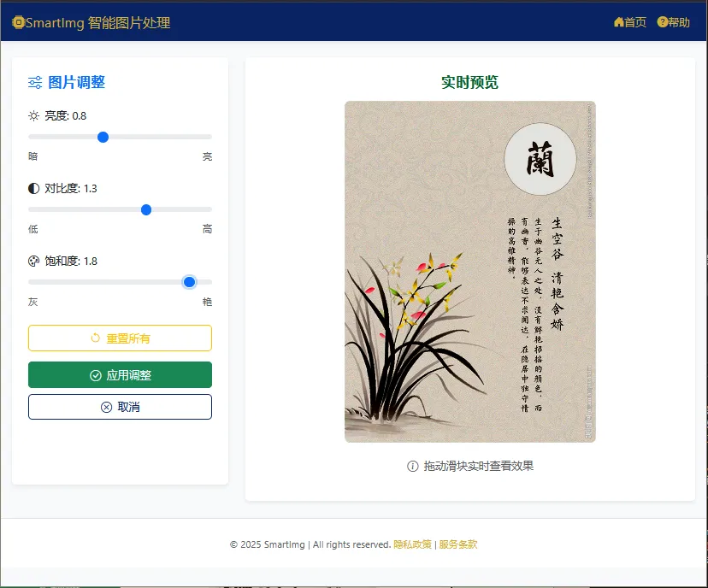The height and width of the screenshot is (588, 708).
Task: Click the orchid preview image
Action: point(470,272)
